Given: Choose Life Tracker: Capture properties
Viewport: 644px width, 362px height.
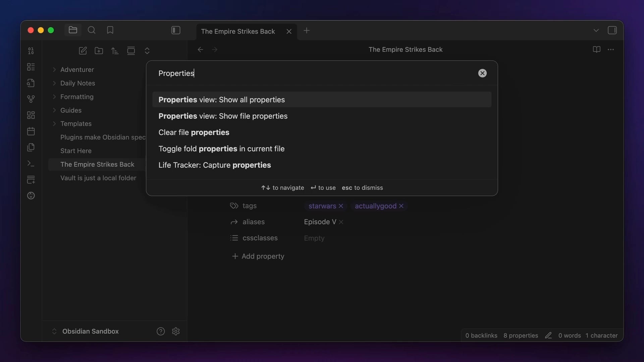Looking at the screenshot, I should (215, 165).
